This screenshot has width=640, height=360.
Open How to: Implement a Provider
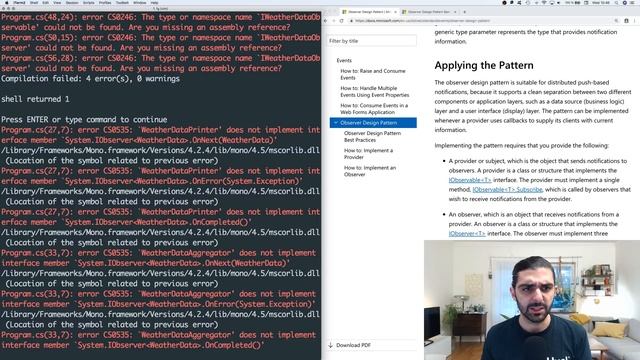click(368, 153)
